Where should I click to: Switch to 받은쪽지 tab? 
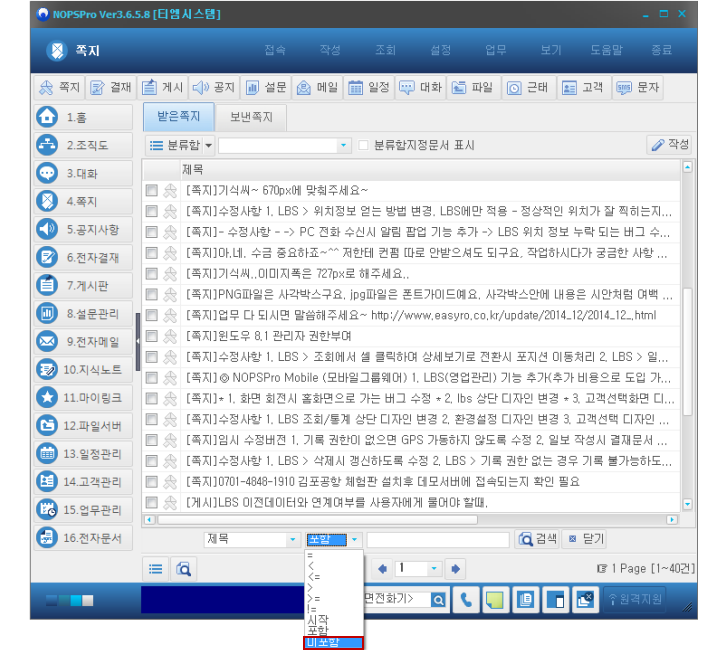pyautogui.click(x=179, y=116)
